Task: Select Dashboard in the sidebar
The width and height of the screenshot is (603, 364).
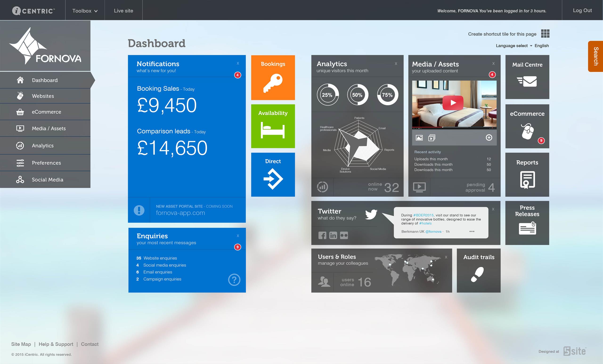Action: point(45,80)
